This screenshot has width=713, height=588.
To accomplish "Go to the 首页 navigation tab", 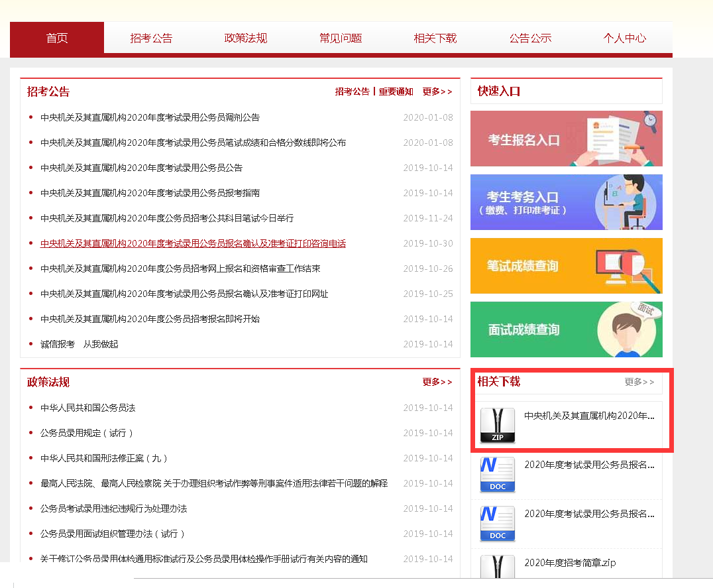I will click(57, 38).
